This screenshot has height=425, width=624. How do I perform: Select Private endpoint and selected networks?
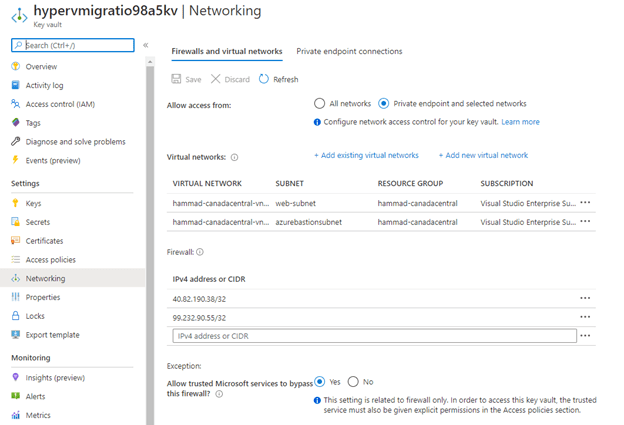(x=384, y=103)
